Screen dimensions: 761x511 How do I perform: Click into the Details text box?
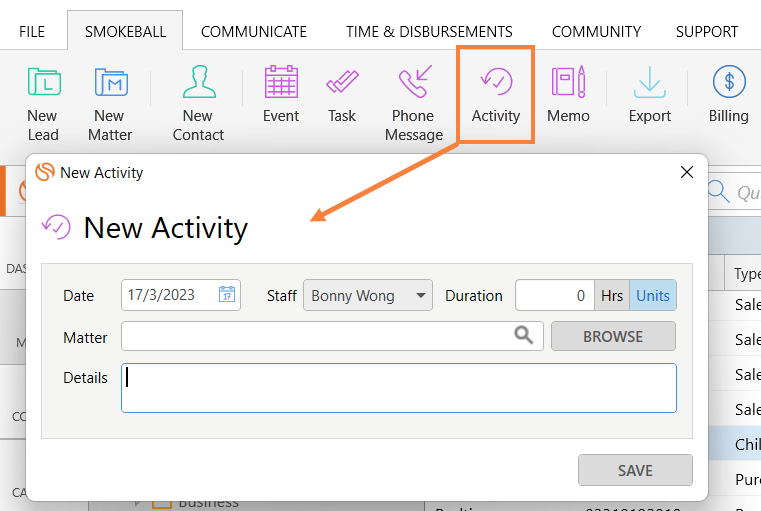click(398, 388)
